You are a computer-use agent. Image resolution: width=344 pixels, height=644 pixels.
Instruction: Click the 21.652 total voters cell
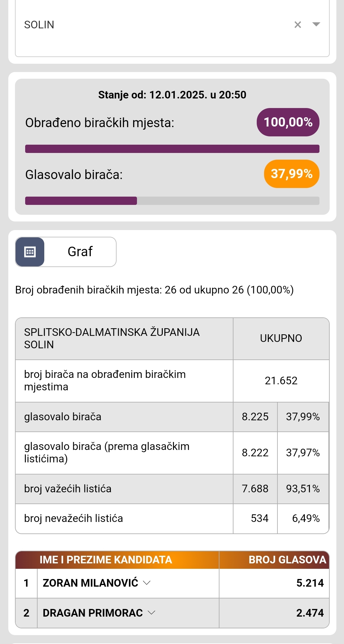click(281, 381)
